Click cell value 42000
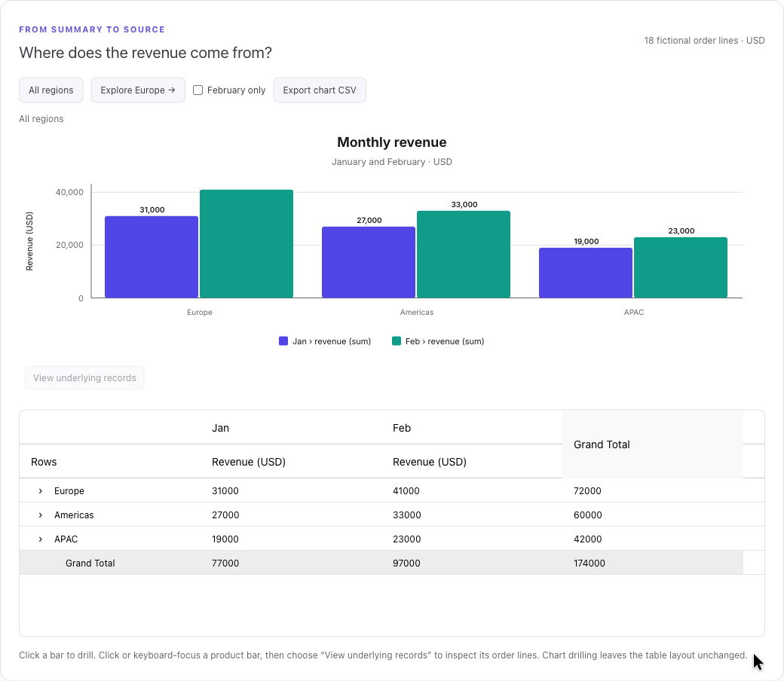Image resolution: width=784 pixels, height=681 pixels. pyautogui.click(x=587, y=539)
